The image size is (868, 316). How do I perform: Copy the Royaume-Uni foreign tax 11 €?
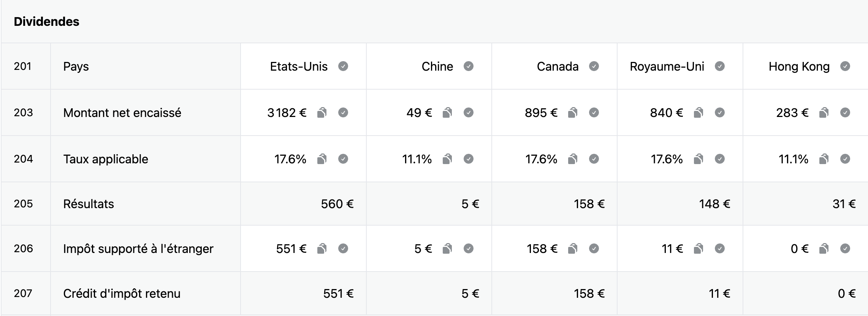coord(699,249)
